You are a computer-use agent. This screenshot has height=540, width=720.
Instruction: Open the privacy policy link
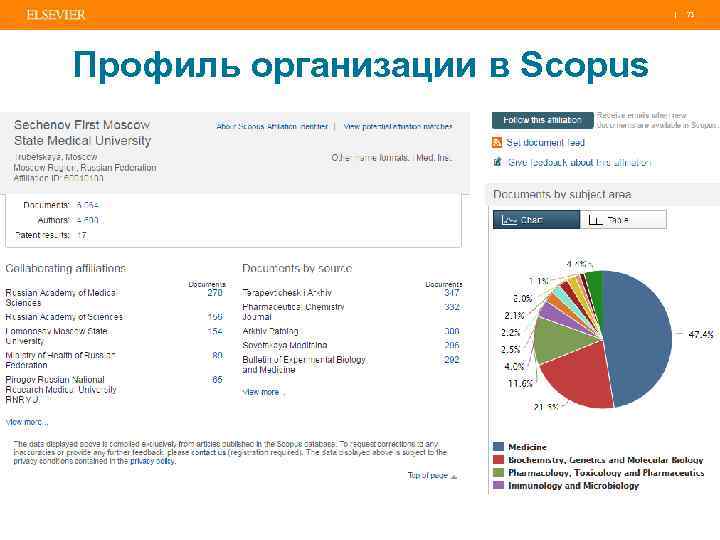pos(152,461)
